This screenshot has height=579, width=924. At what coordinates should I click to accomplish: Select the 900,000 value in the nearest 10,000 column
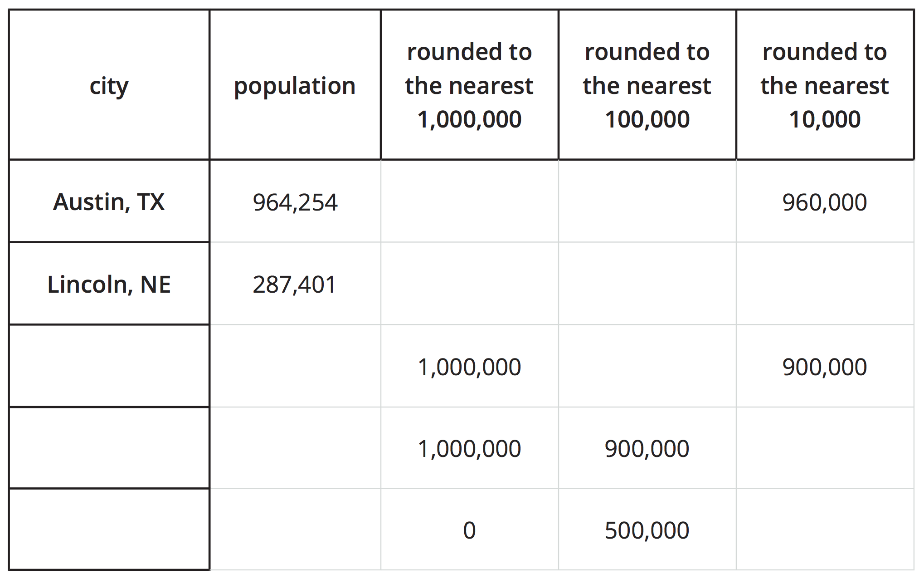(825, 367)
